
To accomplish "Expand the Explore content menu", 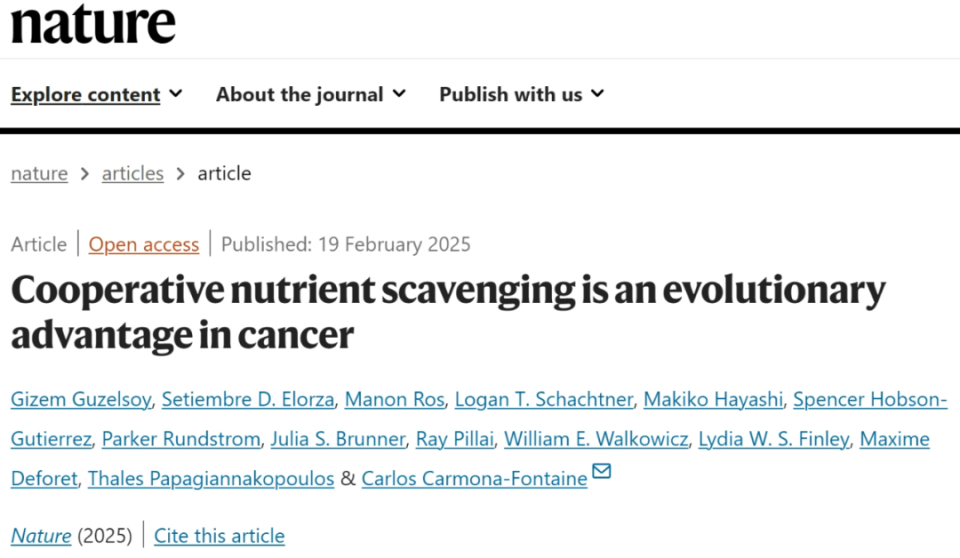I will 96,95.
